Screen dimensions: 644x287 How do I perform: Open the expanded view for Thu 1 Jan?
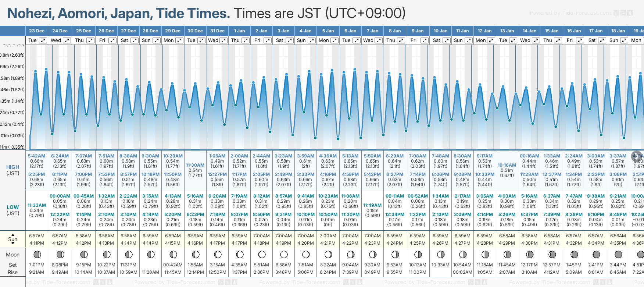[246, 40]
